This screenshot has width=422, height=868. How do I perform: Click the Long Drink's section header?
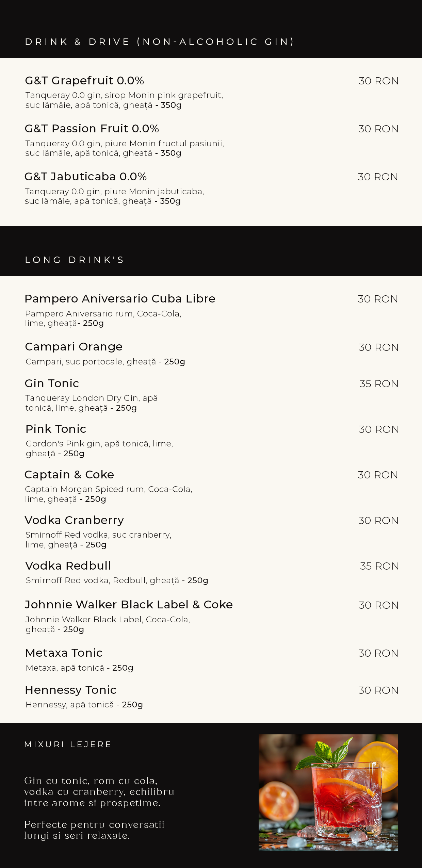[x=75, y=260]
